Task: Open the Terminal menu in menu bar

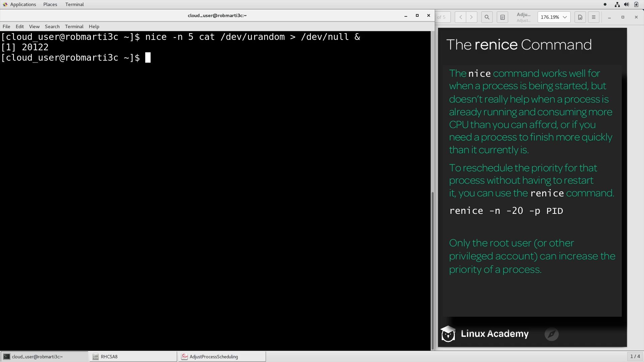Action: tap(74, 26)
